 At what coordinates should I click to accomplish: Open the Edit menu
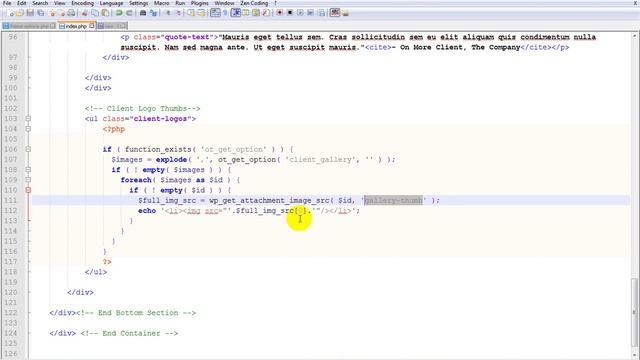tap(22, 3)
